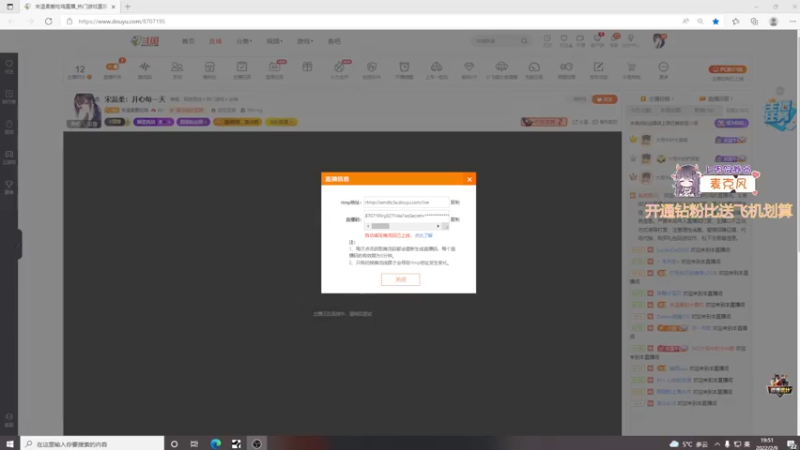Click the top heart icon in left sidebar
The image size is (800, 450).
pyautogui.click(x=9, y=64)
